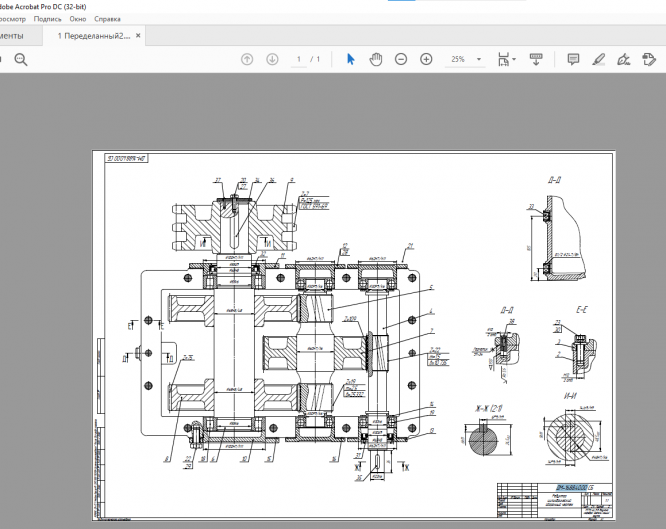Click the stamp tool icon
The height and width of the screenshot is (529, 666).
tap(648, 60)
